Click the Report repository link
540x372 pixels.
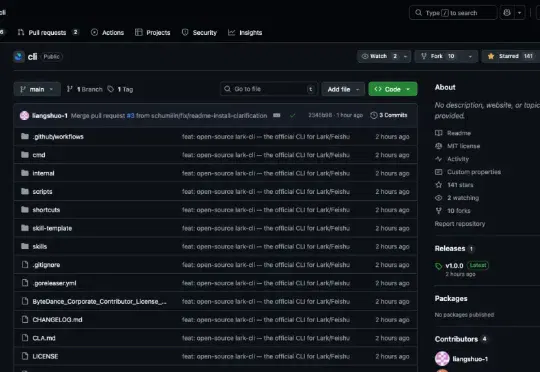click(460, 224)
